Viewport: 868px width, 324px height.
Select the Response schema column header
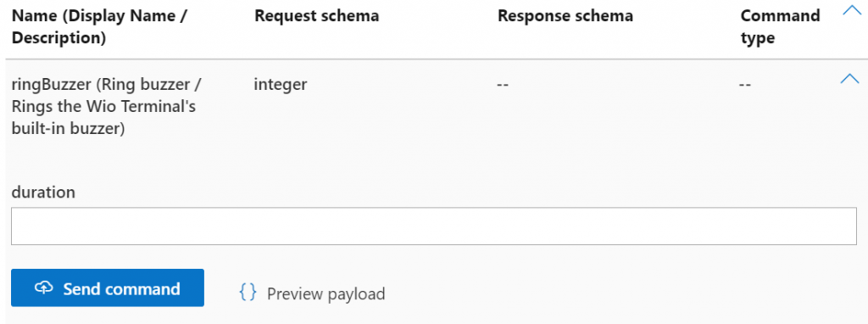click(565, 16)
